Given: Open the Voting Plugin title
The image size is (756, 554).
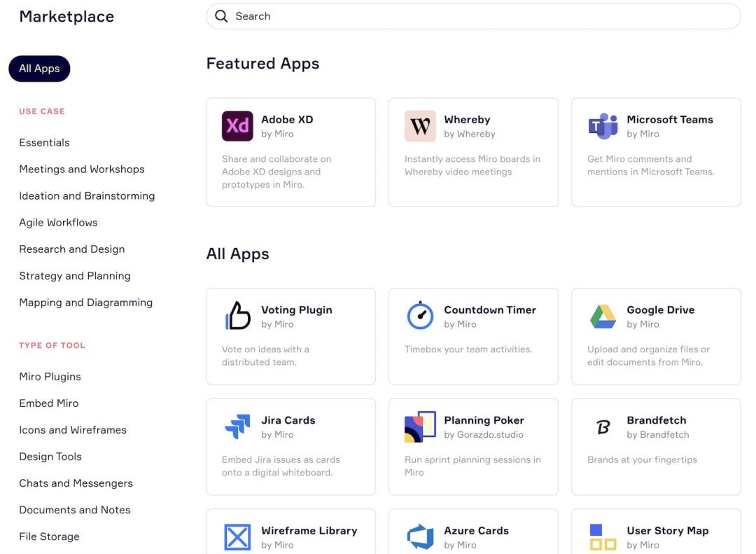Looking at the screenshot, I should pos(297,310).
